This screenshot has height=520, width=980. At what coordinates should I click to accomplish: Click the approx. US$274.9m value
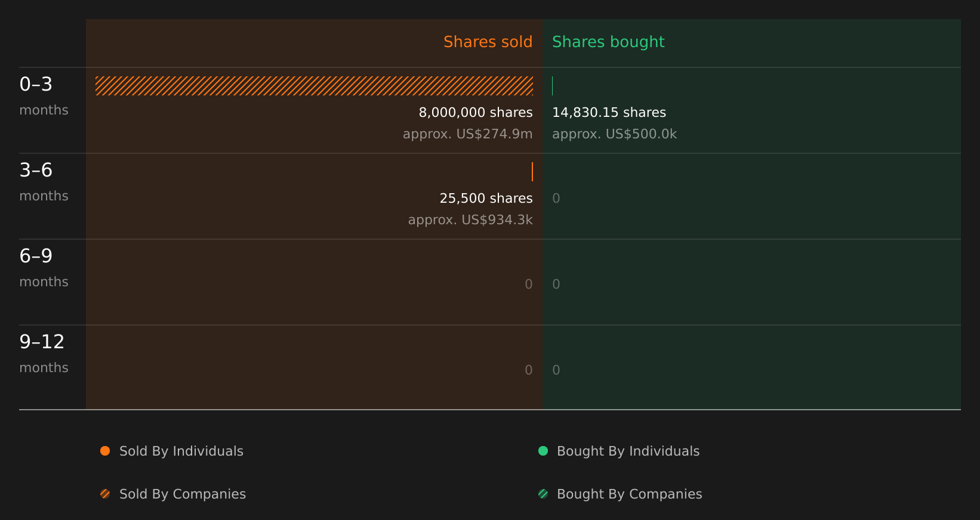click(x=467, y=134)
